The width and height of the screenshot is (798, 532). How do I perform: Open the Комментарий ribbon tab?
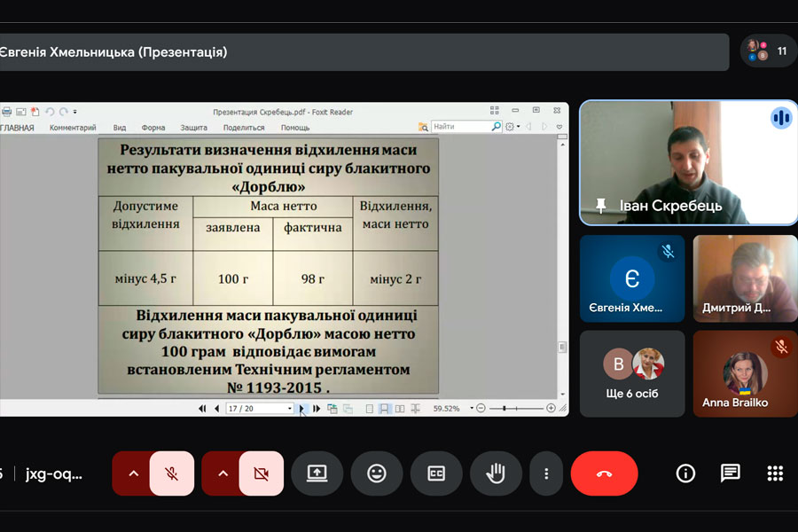(x=73, y=128)
